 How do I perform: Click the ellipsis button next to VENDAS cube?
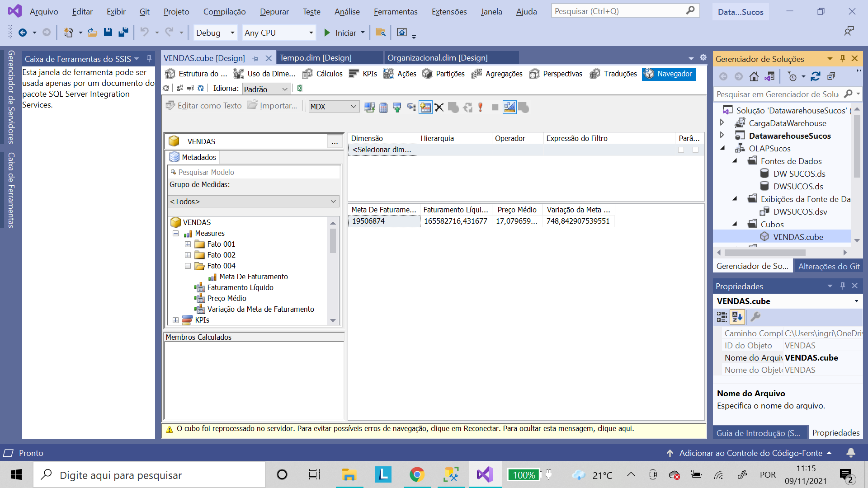[335, 141]
